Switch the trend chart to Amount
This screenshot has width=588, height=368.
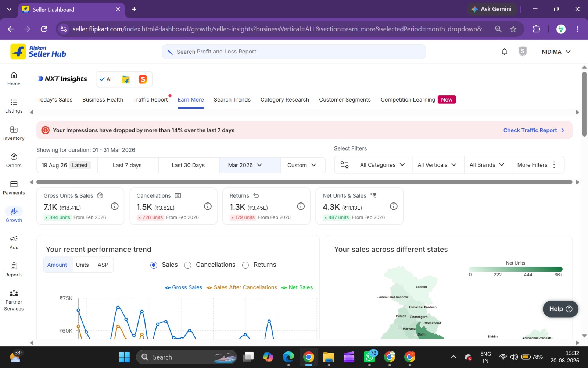(x=57, y=265)
